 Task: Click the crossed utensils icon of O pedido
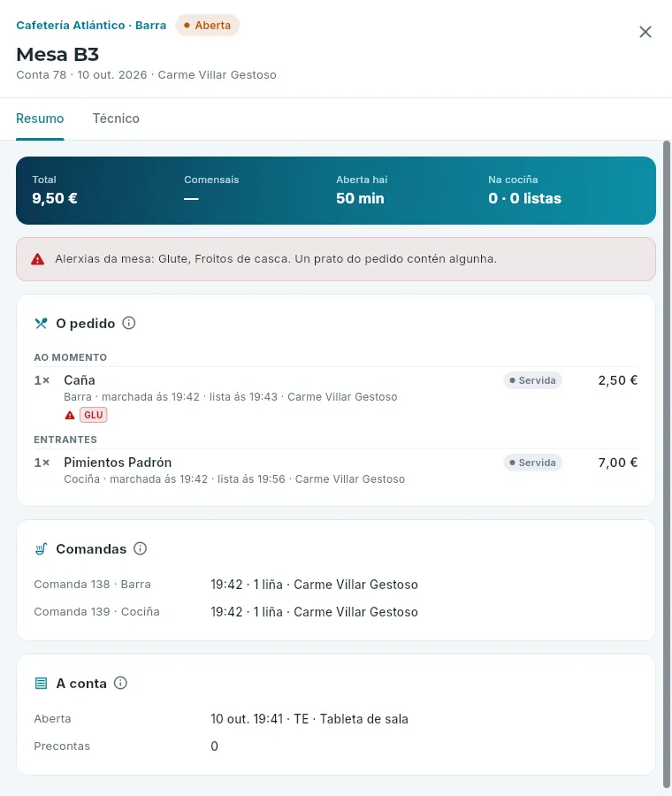click(41, 323)
